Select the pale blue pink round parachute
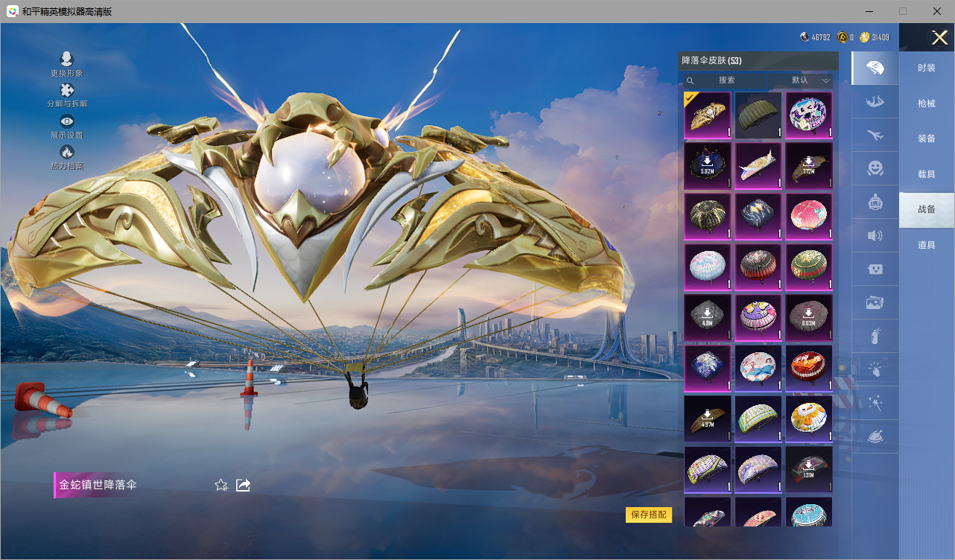Viewport: 955px width, 560px height. (708, 267)
